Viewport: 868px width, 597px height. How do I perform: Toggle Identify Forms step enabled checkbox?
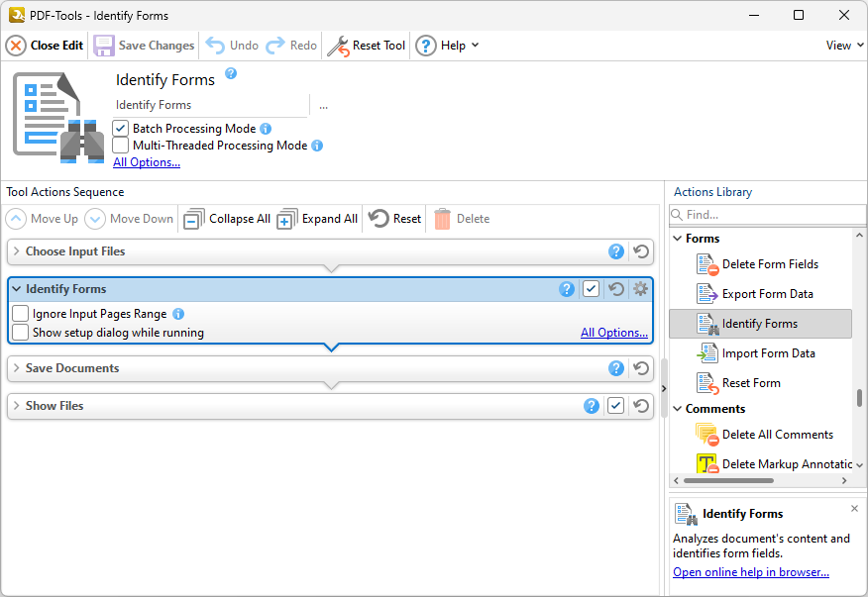click(x=592, y=289)
